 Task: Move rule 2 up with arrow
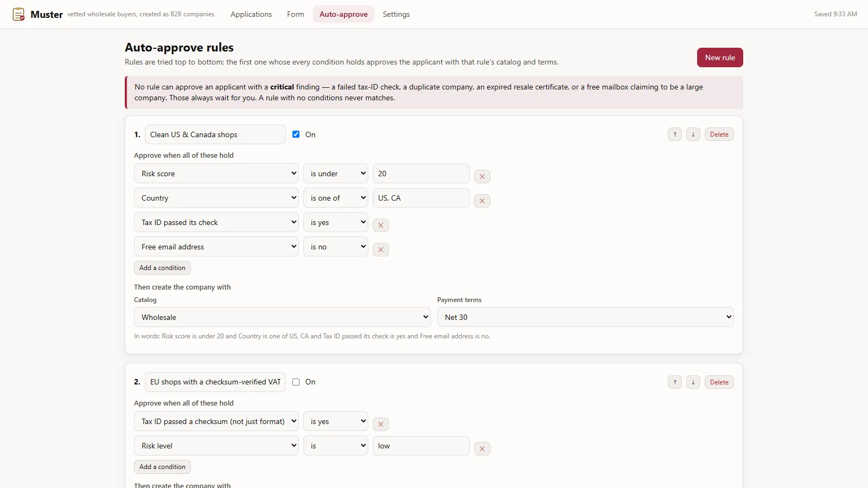point(675,382)
